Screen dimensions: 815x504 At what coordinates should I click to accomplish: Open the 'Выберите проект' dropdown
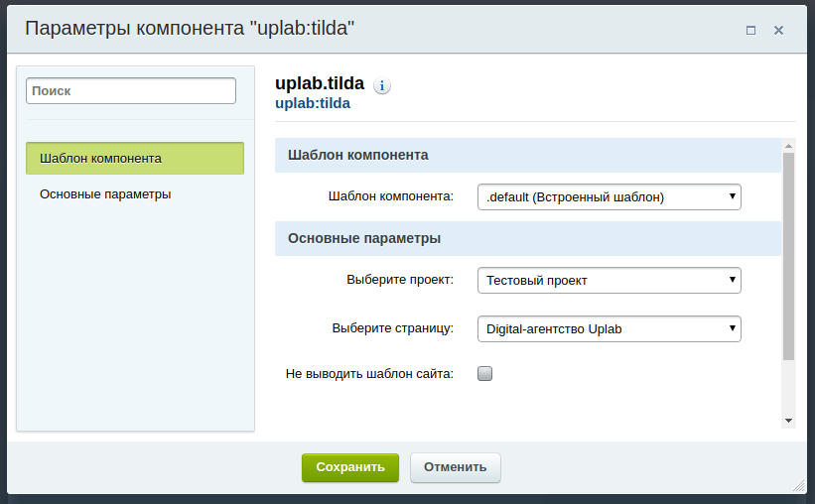(610, 280)
